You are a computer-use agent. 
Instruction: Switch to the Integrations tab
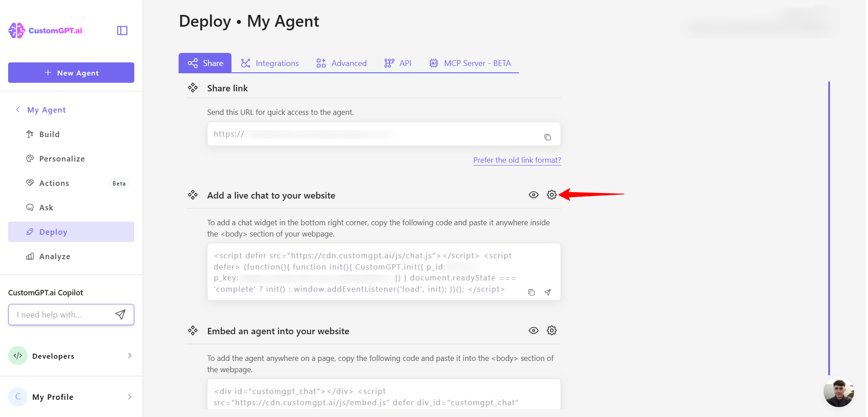270,63
